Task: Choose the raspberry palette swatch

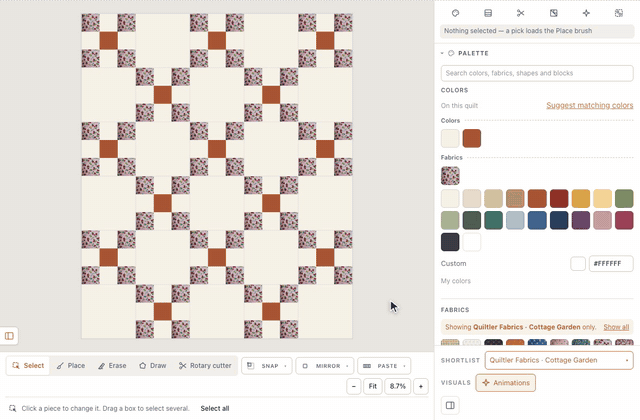Action: (624, 220)
